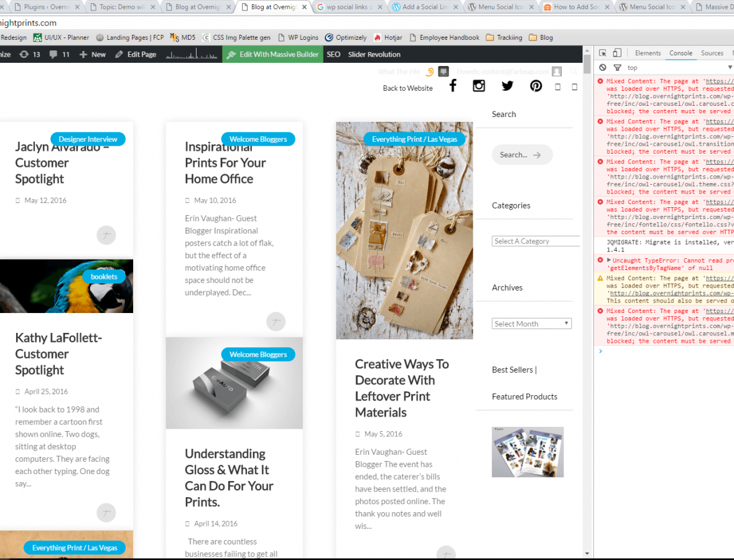Expand the Uncaught TypeError console entry
Image resolution: width=734 pixels, height=560 pixels.
609,260
